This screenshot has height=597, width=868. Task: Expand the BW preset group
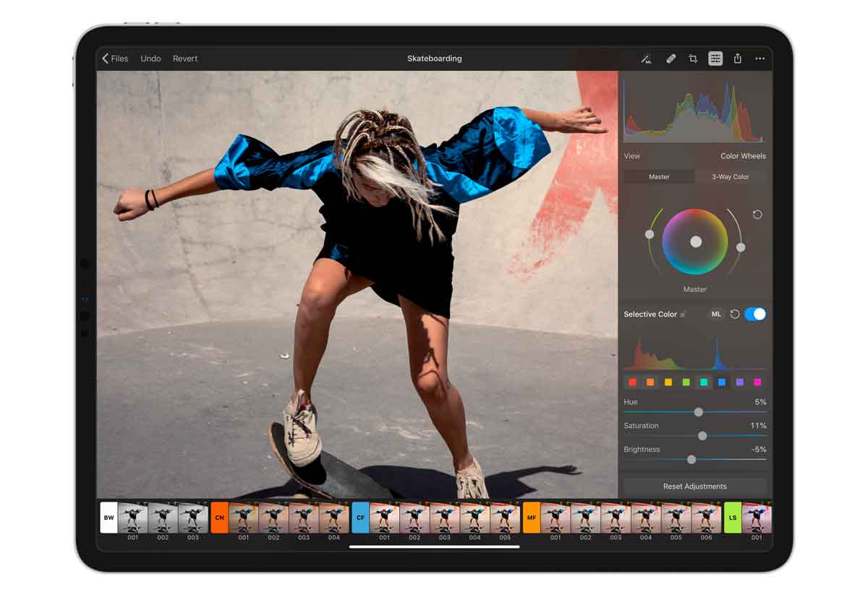click(109, 517)
